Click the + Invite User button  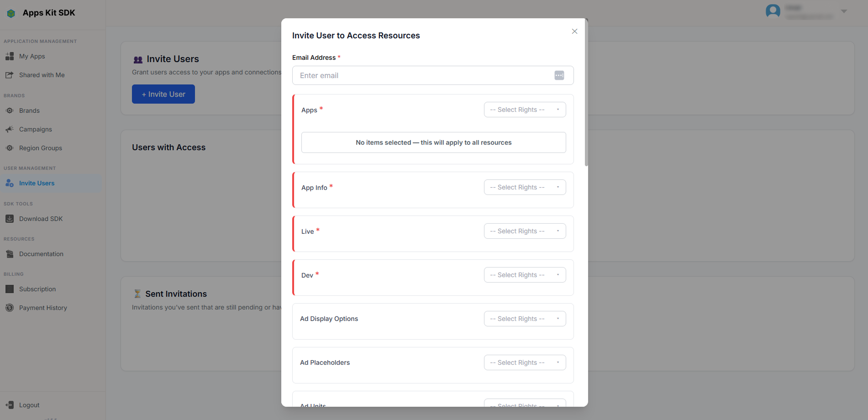click(163, 94)
